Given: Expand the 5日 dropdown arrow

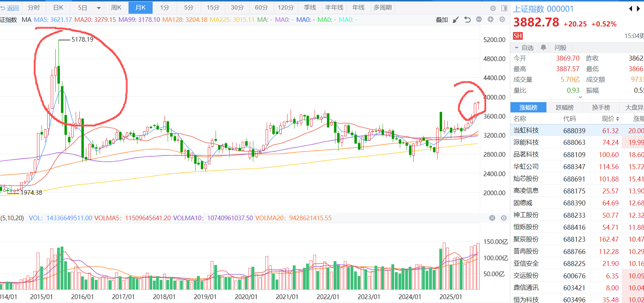Looking at the screenshot, I should (x=99, y=8).
